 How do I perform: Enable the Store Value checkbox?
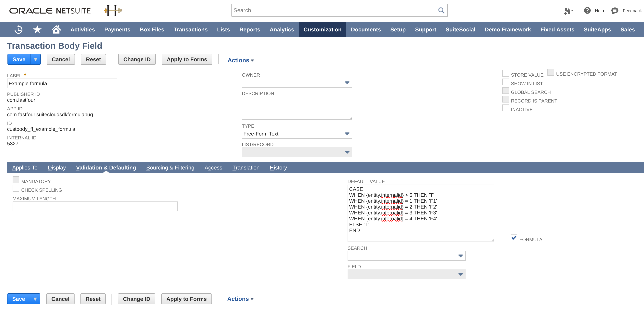coord(506,73)
